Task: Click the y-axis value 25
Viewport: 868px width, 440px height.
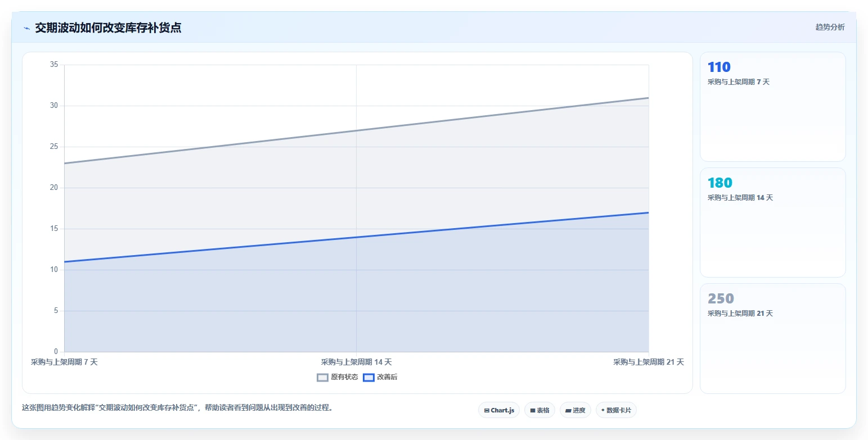Action: pyautogui.click(x=54, y=147)
